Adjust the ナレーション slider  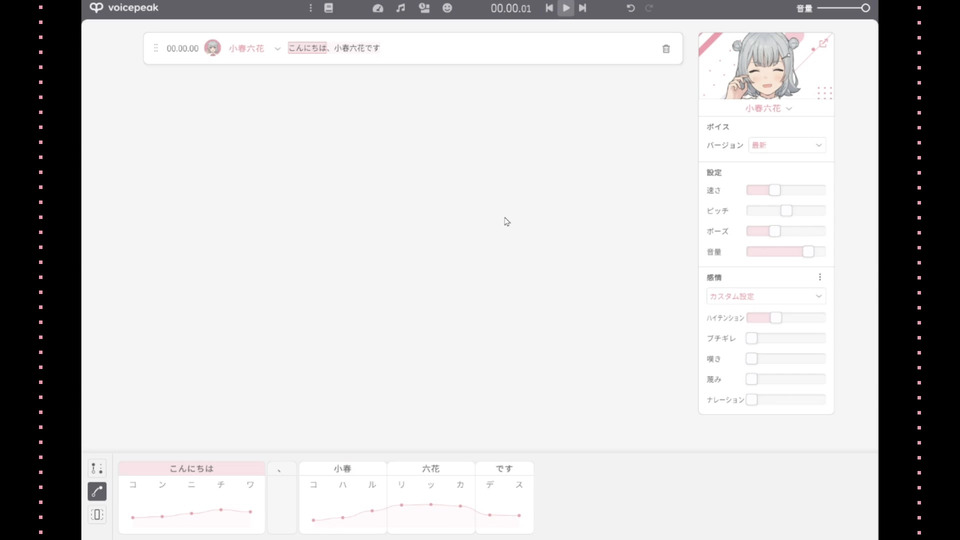click(786, 400)
